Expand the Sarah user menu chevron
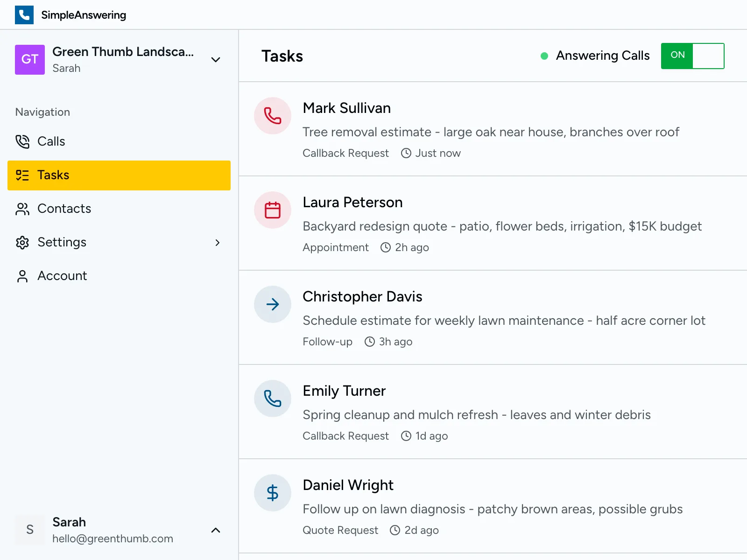747x560 pixels. coord(215,530)
